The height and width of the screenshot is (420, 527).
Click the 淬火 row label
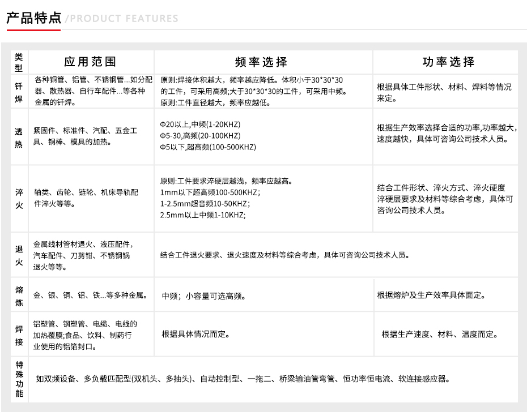coord(19,198)
